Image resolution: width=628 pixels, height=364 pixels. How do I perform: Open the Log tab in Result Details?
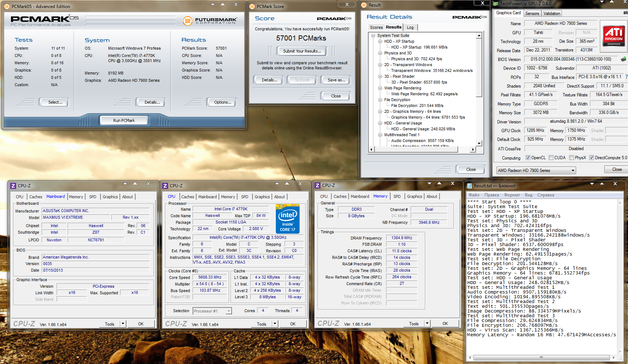[x=410, y=27]
